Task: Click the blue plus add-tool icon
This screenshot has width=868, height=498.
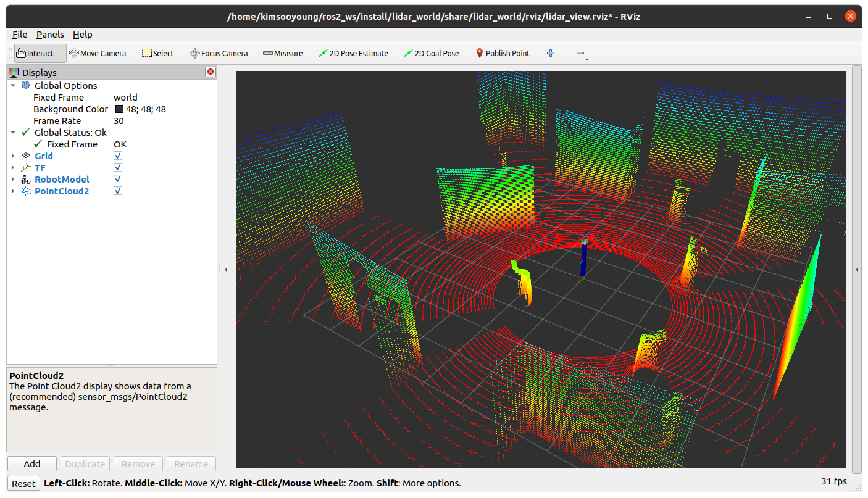Action: tap(551, 53)
